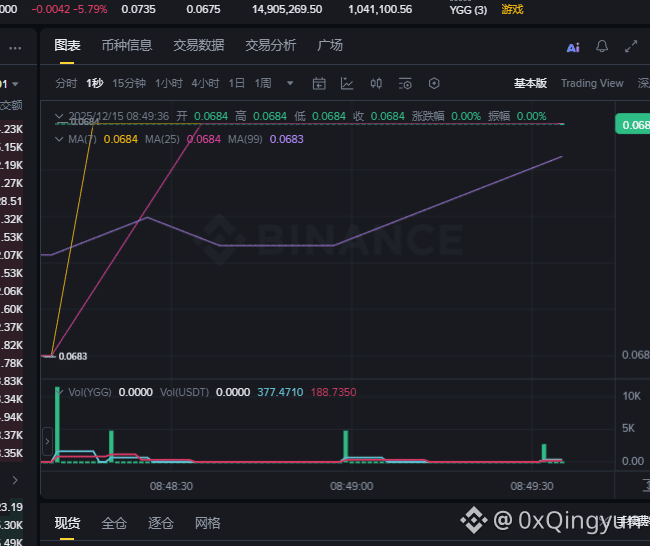Screen dimensions: 650x546
Task: Open the more time intervals dropdown
Action: [x=290, y=83]
